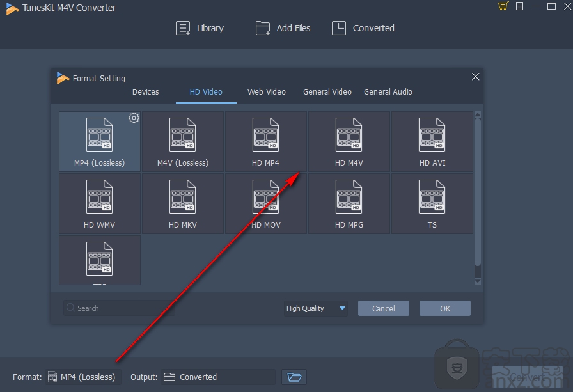The width and height of the screenshot is (573, 392).
Task: Choose the M4V (Lossless) format
Action: point(183,142)
